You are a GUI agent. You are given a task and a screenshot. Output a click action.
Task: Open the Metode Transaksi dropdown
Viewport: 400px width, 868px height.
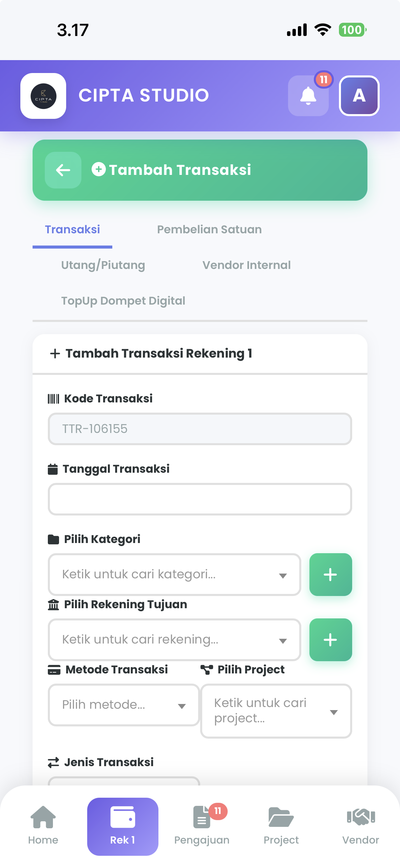click(124, 705)
